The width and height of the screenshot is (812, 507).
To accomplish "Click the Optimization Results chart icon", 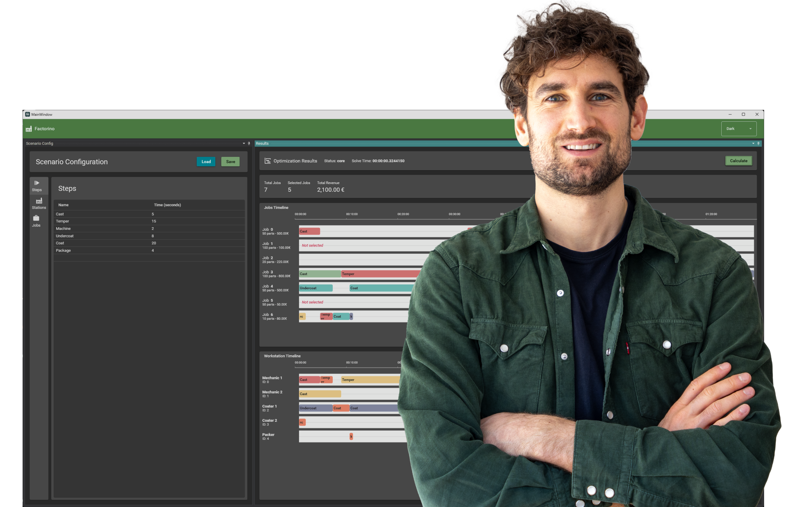I will click(x=267, y=161).
